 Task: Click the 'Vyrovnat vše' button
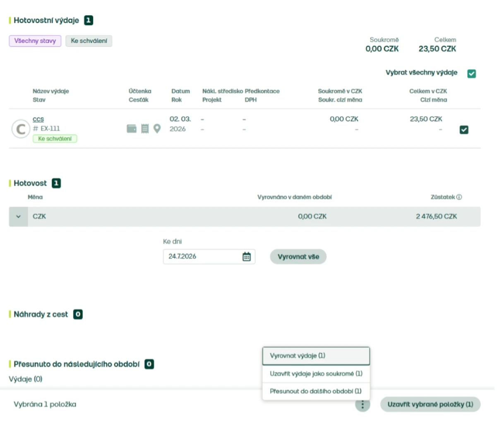(298, 257)
